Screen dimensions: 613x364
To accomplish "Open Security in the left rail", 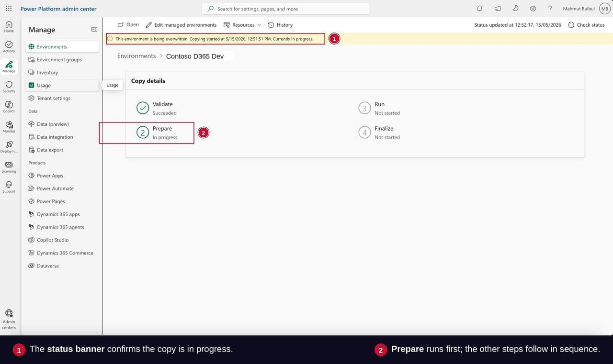I will [x=9, y=87].
